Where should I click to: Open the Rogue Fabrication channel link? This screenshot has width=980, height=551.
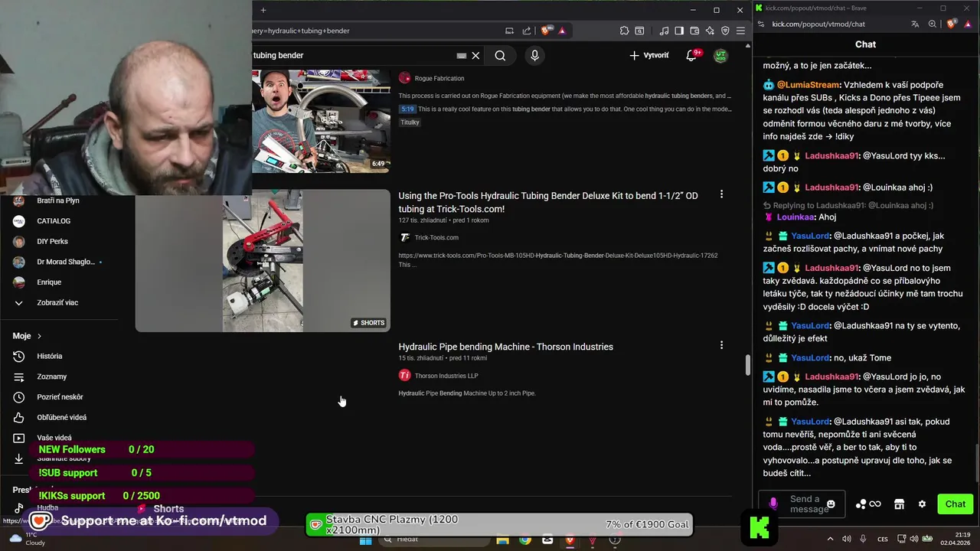(x=439, y=78)
